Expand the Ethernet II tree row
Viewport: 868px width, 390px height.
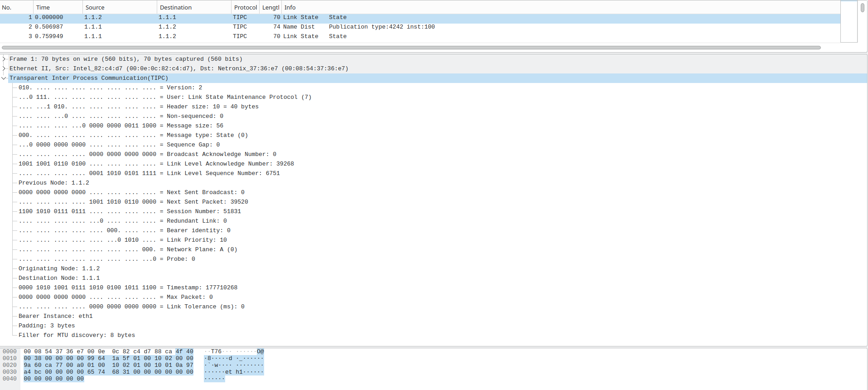click(x=4, y=68)
